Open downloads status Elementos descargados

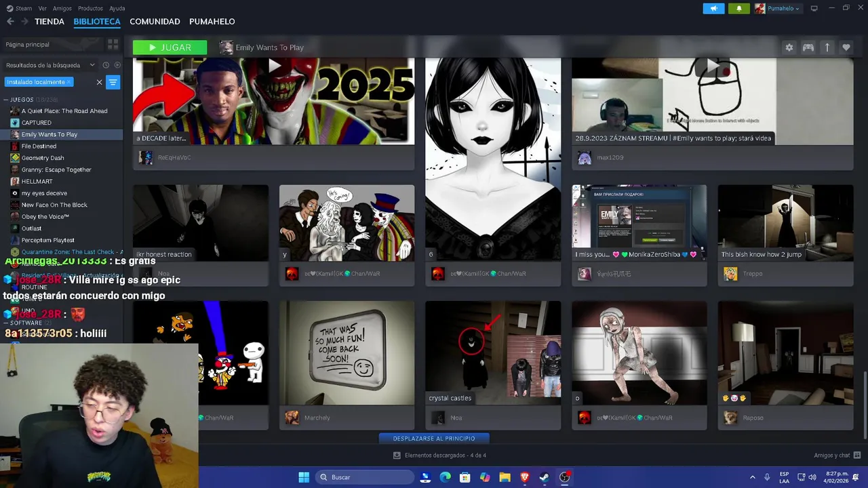point(439,455)
